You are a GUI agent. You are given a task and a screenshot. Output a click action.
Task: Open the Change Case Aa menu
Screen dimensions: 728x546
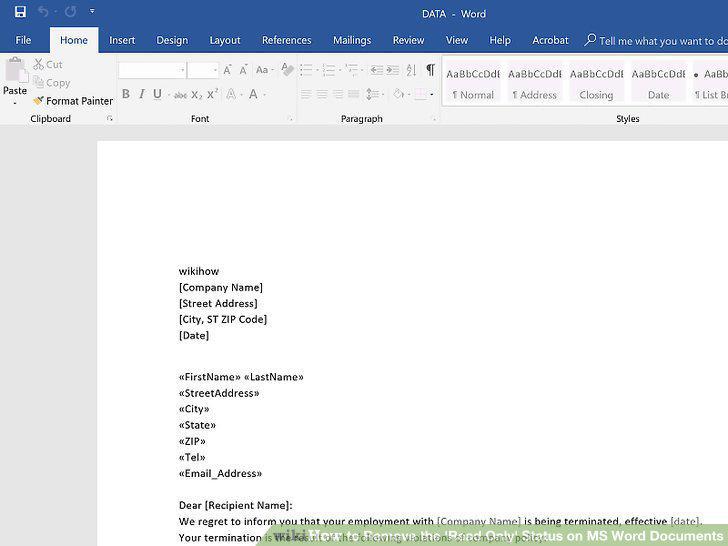(x=264, y=70)
